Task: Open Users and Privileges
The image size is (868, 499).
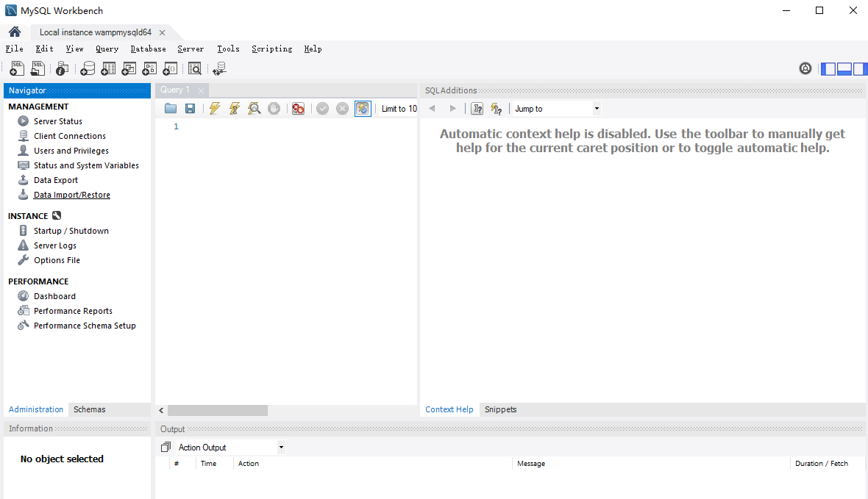Action: tap(71, 151)
